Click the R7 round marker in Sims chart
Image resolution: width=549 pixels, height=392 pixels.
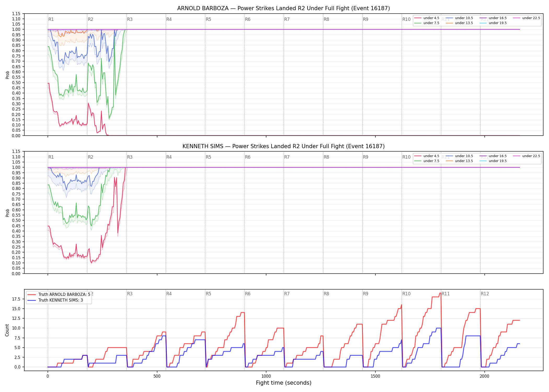click(287, 157)
